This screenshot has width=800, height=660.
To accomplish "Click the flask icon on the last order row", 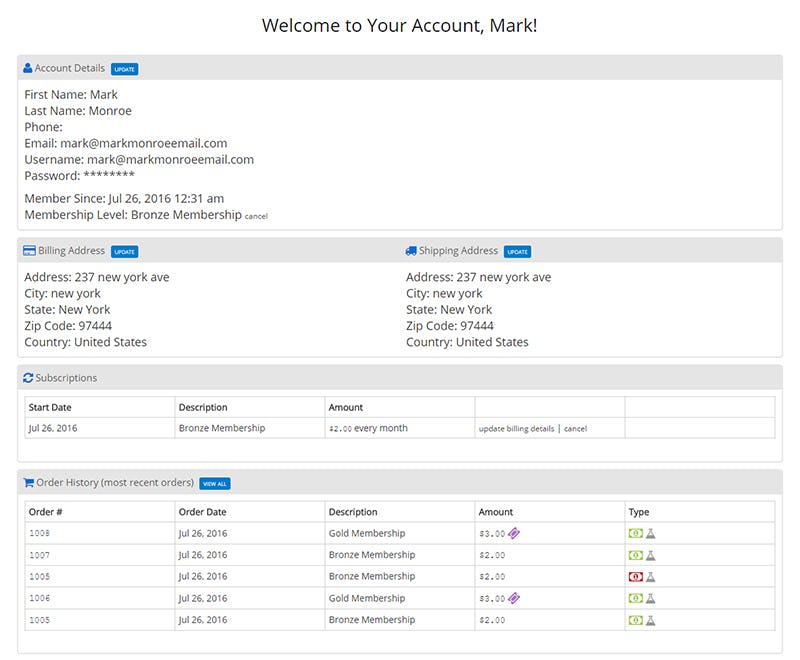I will pyautogui.click(x=651, y=620).
